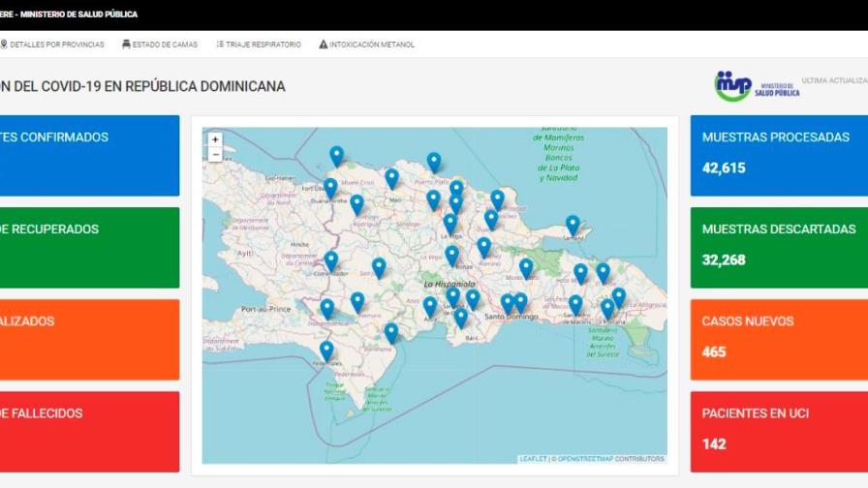Select the Bonao map marker
Image resolution: width=868 pixels, height=488 pixels.
tap(452, 257)
